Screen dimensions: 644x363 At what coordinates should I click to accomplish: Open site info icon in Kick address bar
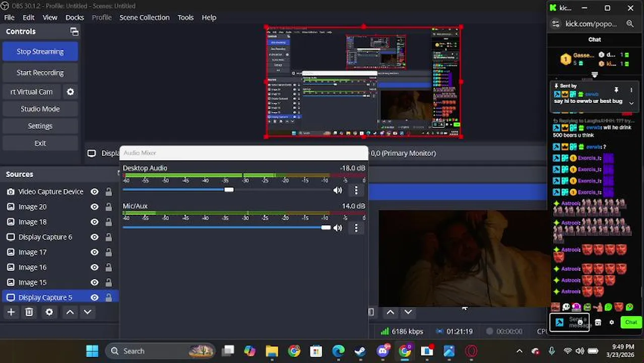pos(556,24)
